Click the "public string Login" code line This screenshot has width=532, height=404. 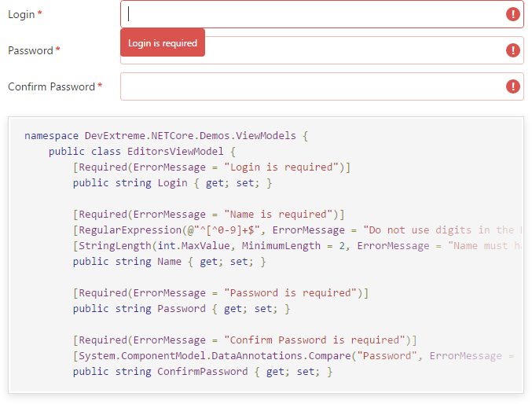172,183
